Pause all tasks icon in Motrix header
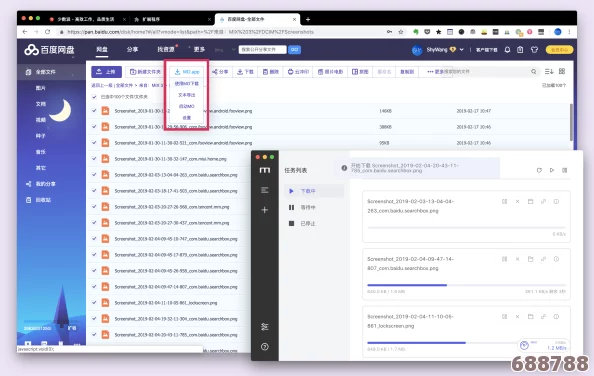Image resolution: width=594 pixels, height=376 pixels. click(x=564, y=170)
